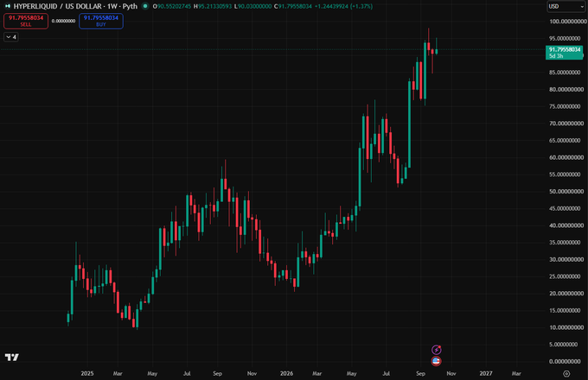Click the 45.00000000 price axis label

pyautogui.click(x=566, y=208)
